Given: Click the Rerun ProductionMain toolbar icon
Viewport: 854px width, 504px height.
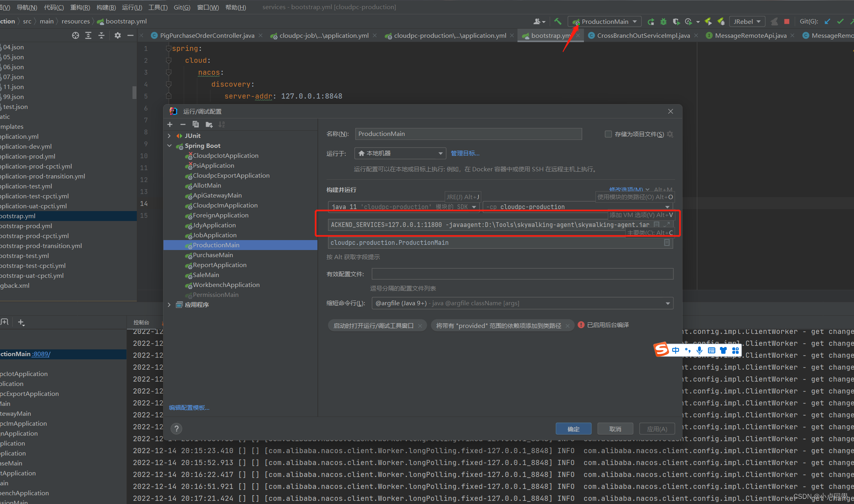Looking at the screenshot, I should [x=651, y=21].
